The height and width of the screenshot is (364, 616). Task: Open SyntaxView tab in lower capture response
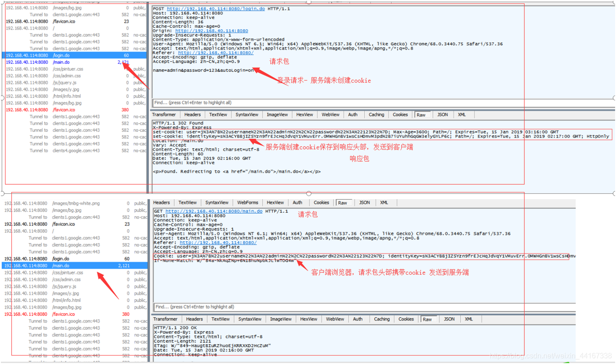pos(250,319)
